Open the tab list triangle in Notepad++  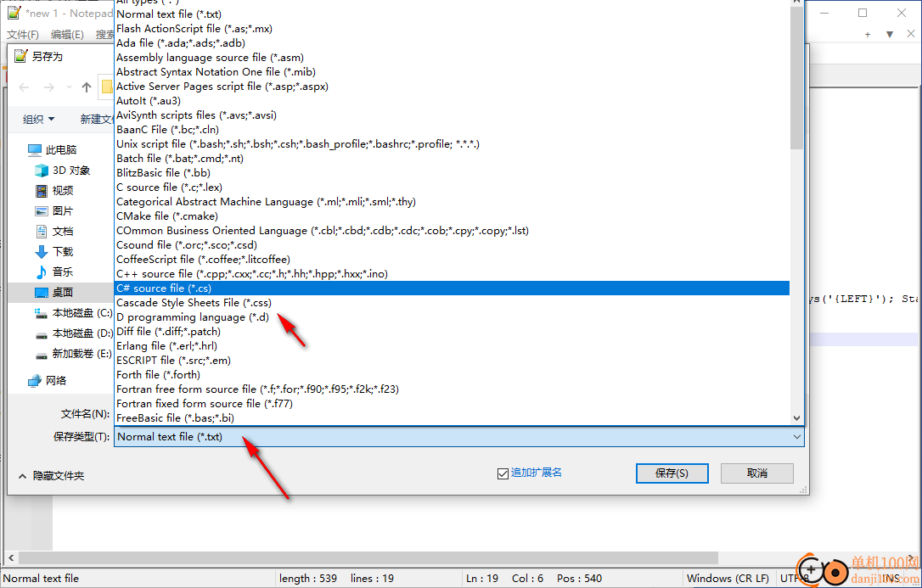tap(890, 35)
